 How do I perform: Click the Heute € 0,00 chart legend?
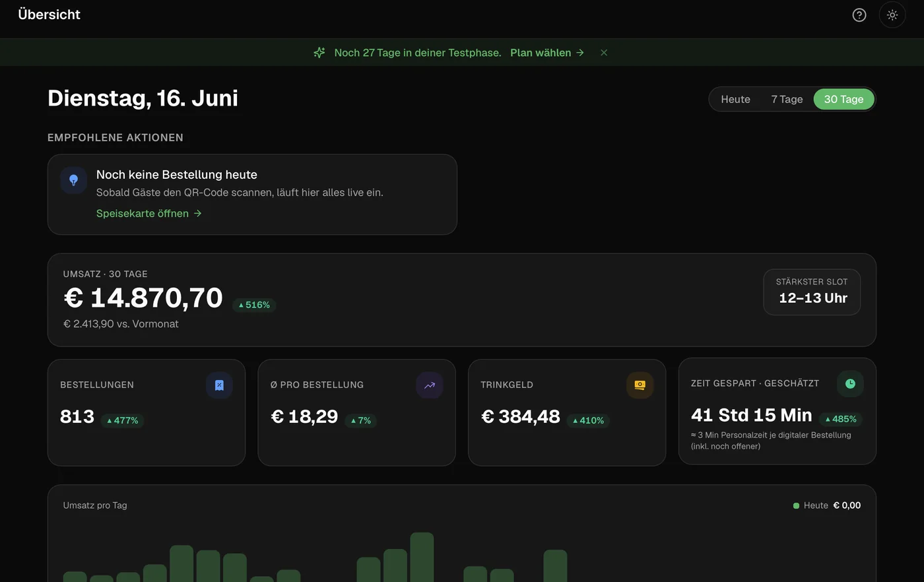827,505
